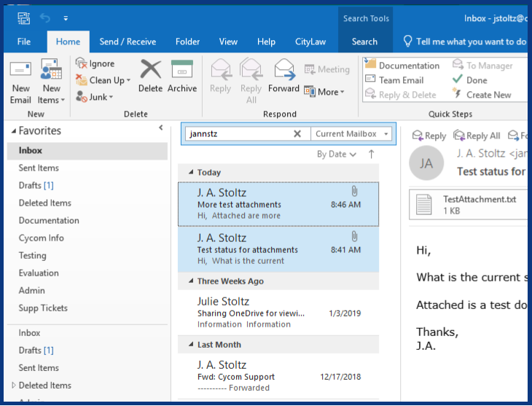Open the TestAttachment.txt attachment
Viewport: 532px width, 406px height.
(468, 205)
